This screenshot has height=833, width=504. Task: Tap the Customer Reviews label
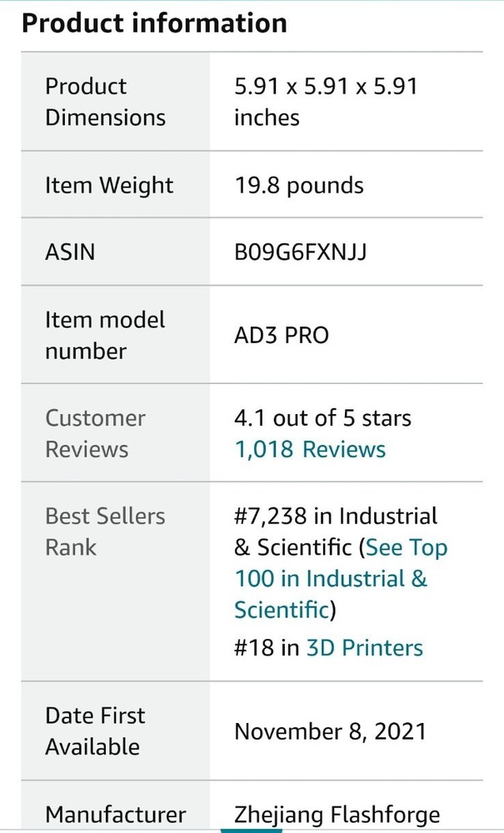point(95,433)
